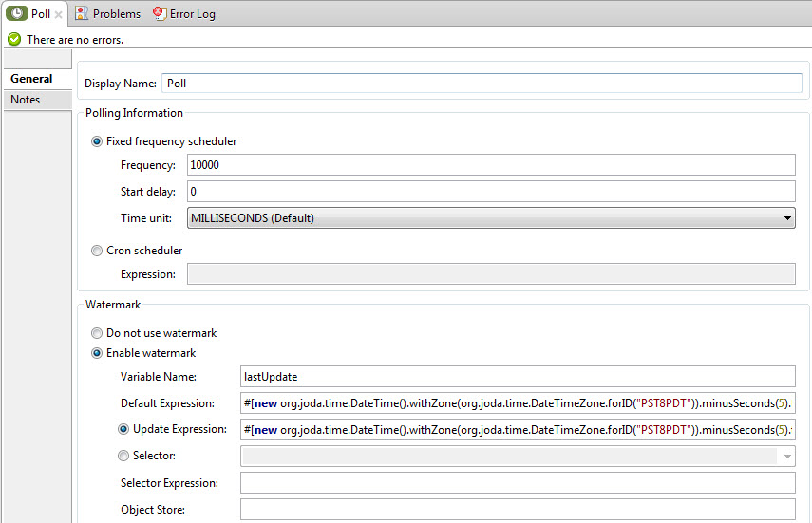This screenshot has width=812, height=523.
Task: Open the Error Log tab
Action: click(192, 14)
